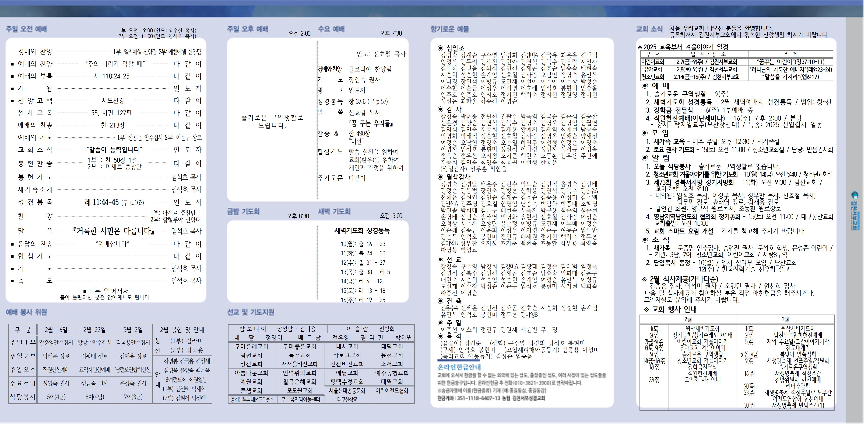The height and width of the screenshot is (424, 868).
Task: Click '새벽기도회 성경통독' title
Action: pos(362,231)
